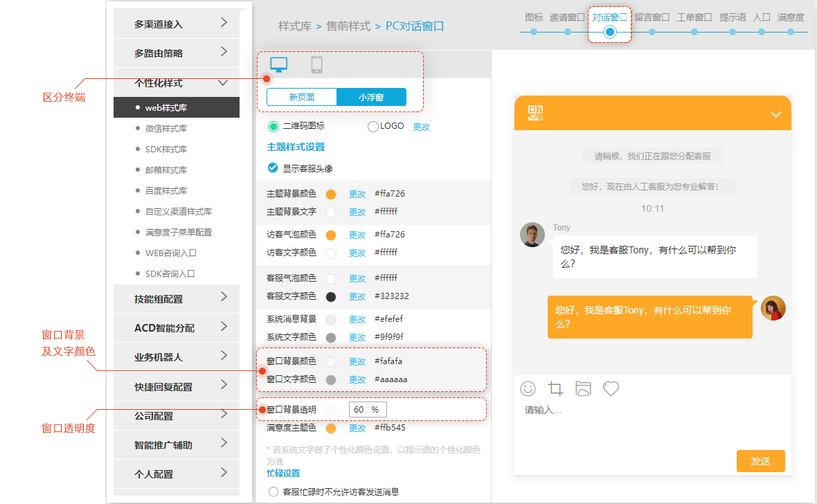
Task: Expand the 多渠道接入 menu section
Action: click(x=177, y=24)
